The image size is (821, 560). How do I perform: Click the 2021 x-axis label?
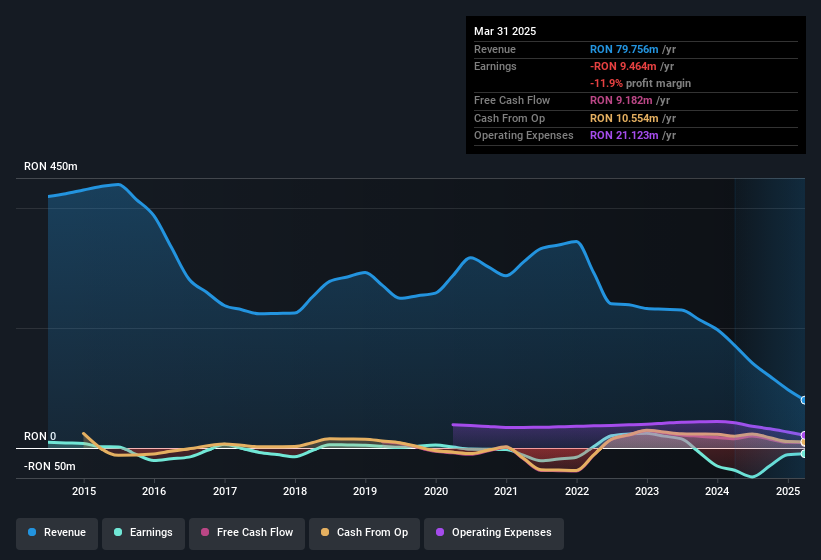pos(506,491)
